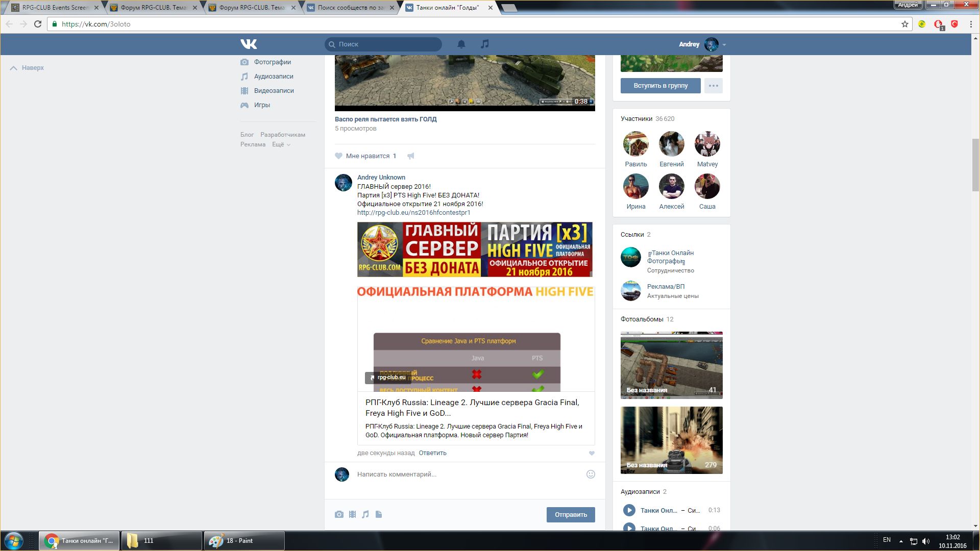Open notifications bell icon
The image size is (980, 551).
tap(461, 44)
